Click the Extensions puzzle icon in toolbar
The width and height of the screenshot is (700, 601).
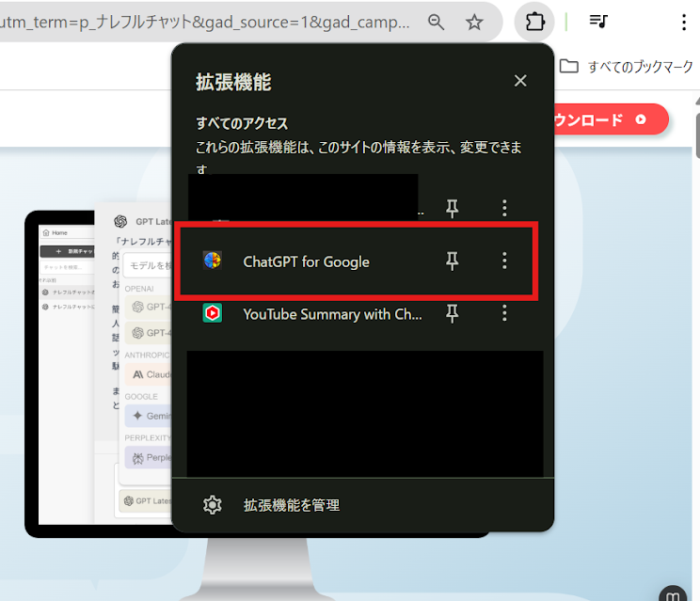tap(534, 22)
